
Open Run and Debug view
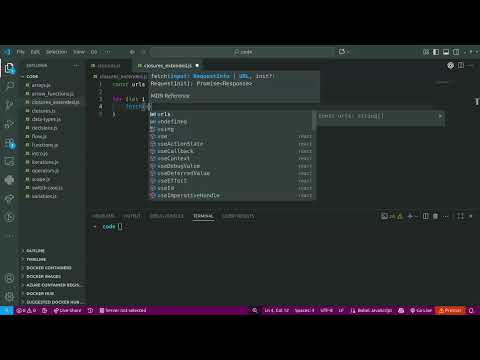pos(9,124)
